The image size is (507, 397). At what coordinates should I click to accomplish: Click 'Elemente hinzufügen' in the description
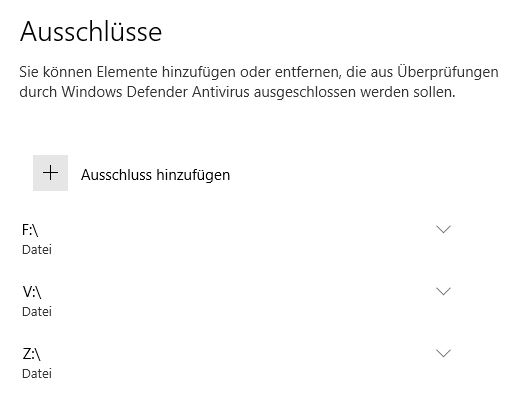(x=166, y=72)
